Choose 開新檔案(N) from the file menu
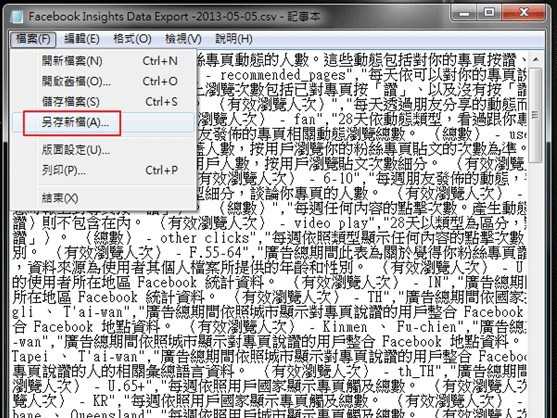Image resolution: width=557 pixels, height=418 pixels. [104, 61]
